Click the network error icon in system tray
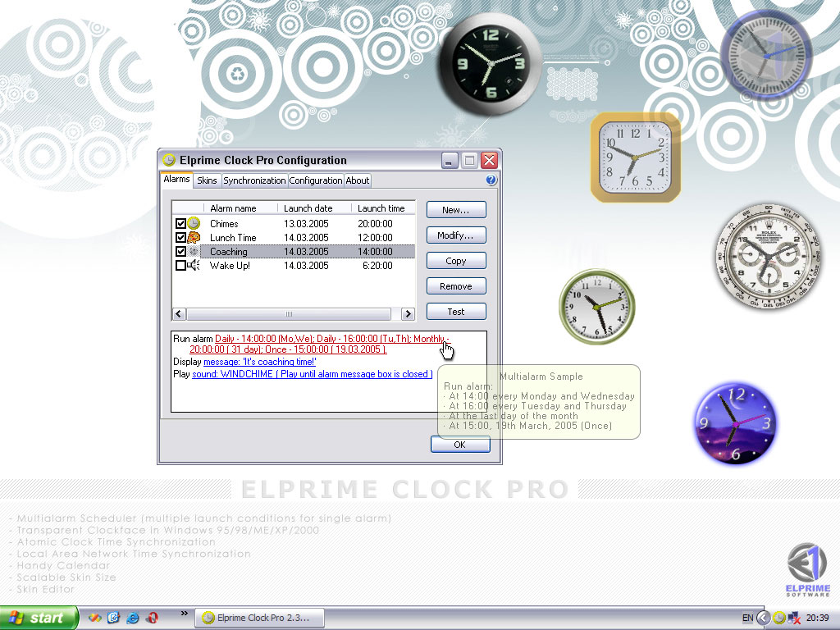 [x=794, y=618]
